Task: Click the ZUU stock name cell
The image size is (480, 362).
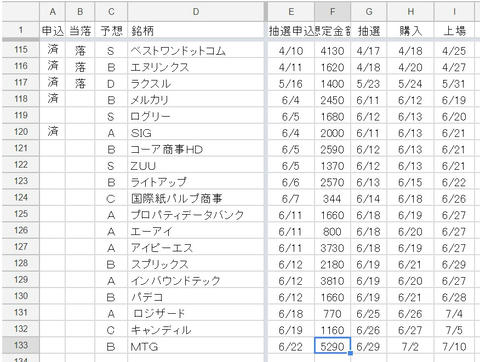Action: (196, 165)
